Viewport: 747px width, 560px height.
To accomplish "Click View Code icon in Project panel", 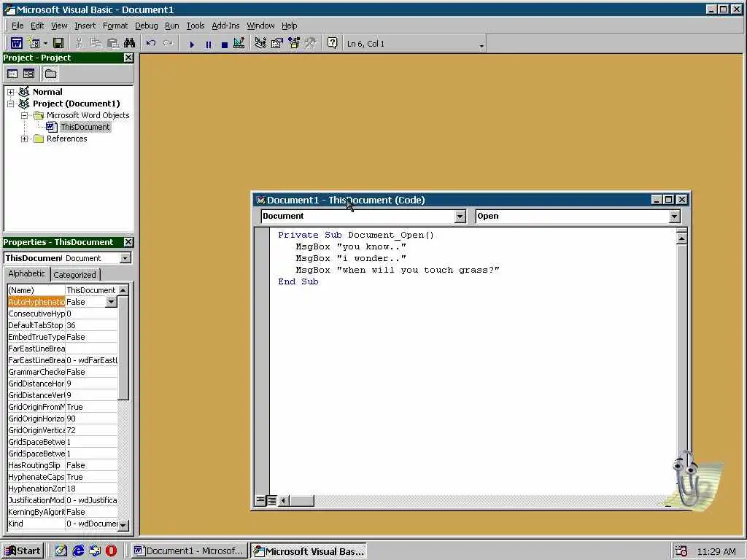I will [13, 74].
